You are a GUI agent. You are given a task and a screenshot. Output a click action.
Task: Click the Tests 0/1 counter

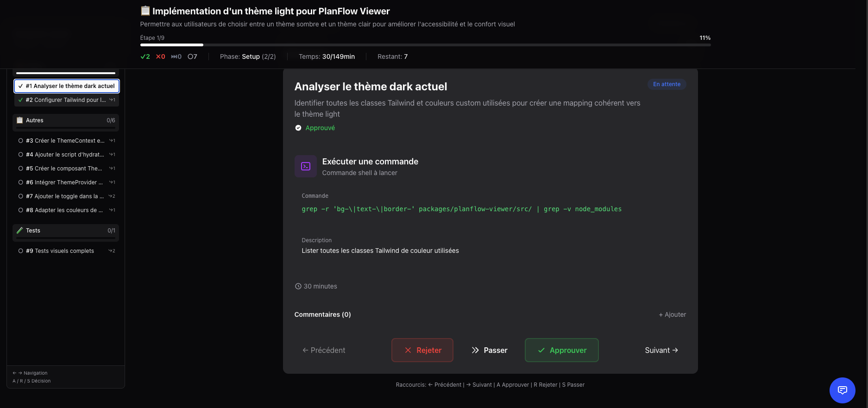tap(111, 230)
